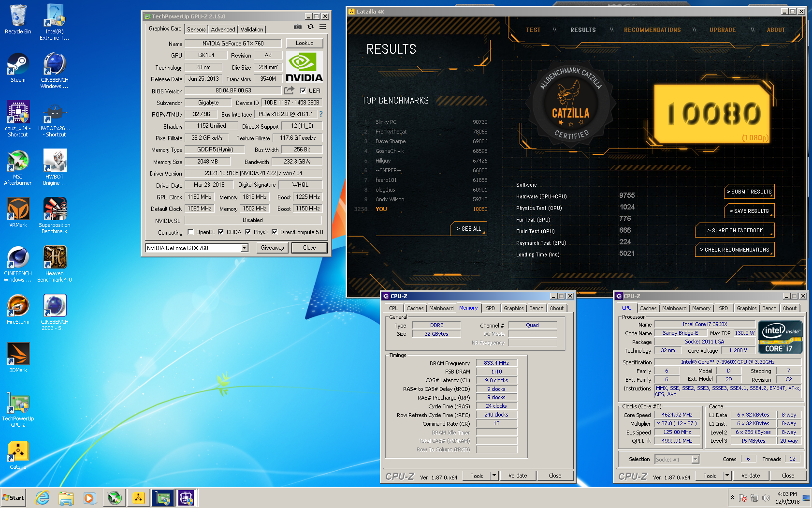Open the UPGRADE section in Catzilla

point(723,30)
